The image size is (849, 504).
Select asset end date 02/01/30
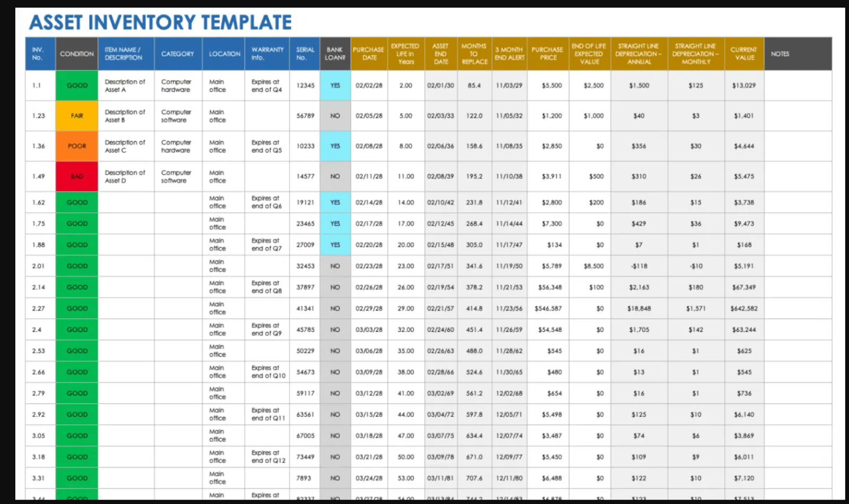pyautogui.click(x=440, y=85)
